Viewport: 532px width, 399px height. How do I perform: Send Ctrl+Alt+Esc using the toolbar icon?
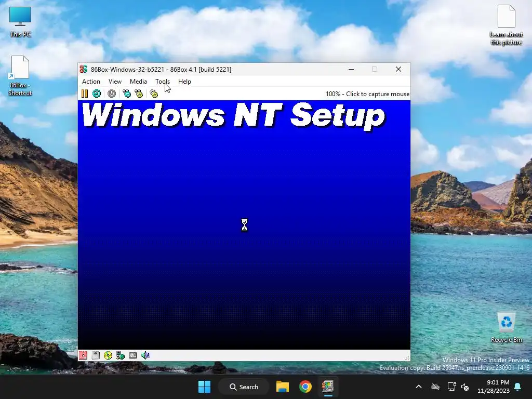[x=139, y=94]
